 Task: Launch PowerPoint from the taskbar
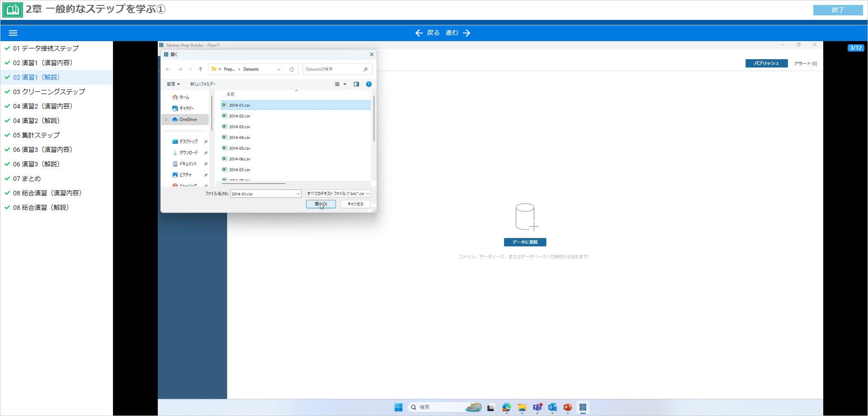[568, 407]
